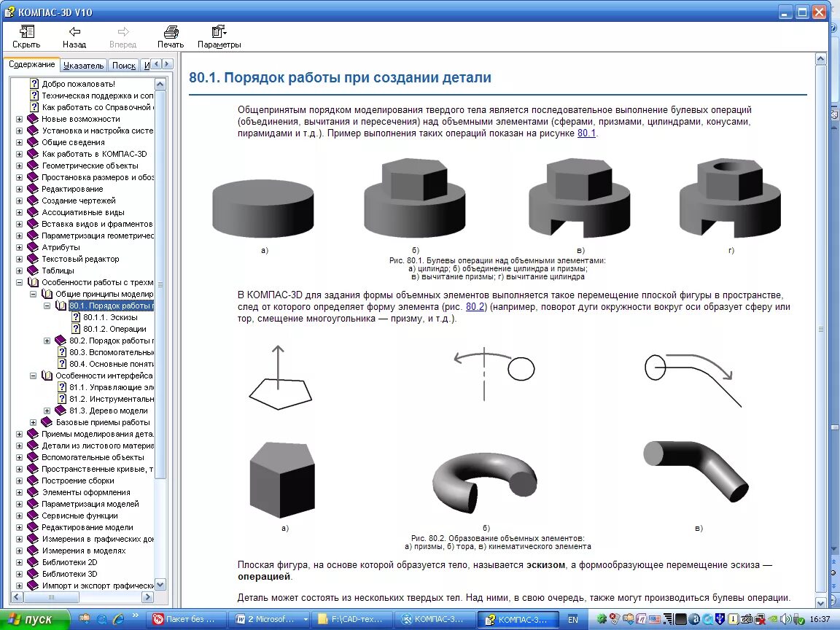Viewport: 840px width, 630px height.
Task: Click the page icon next to 81.1. Управляющие элементы
Action: pyautogui.click(x=62, y=387)
